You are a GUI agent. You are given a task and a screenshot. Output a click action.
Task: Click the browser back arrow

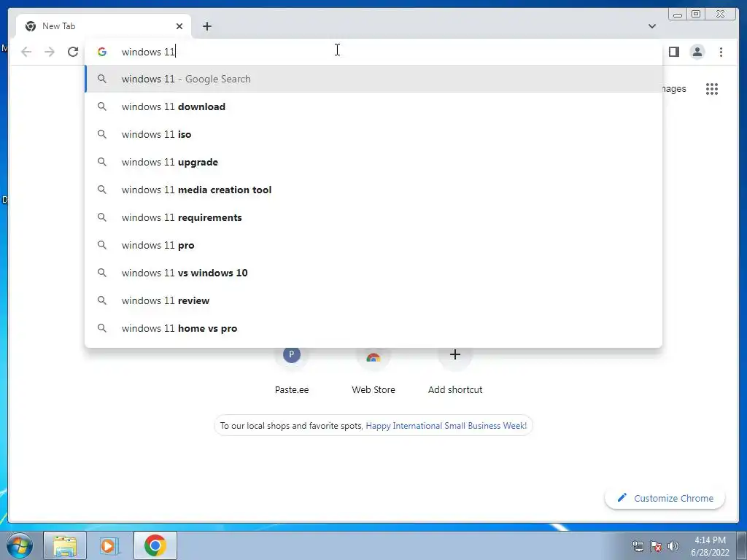point(26,52)
